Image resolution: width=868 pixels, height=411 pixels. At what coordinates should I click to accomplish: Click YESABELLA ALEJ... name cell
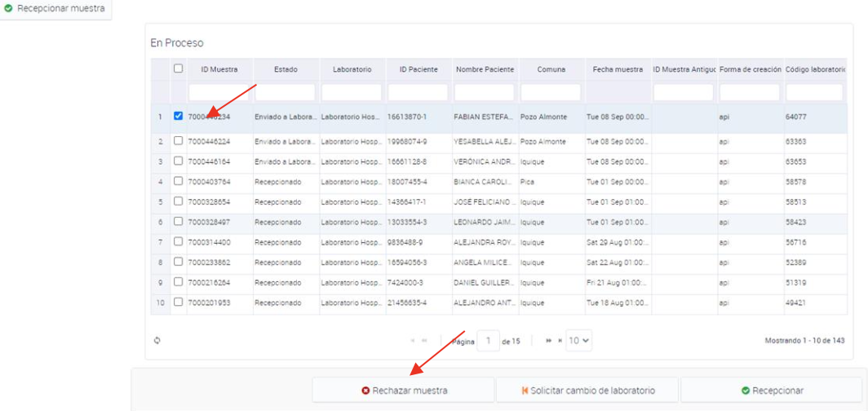(485, 142)
